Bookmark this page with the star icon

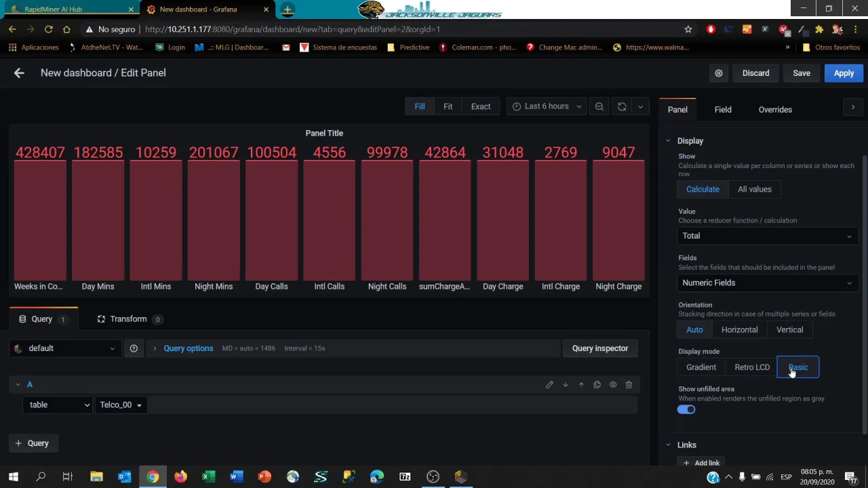(x=688, y=29)
